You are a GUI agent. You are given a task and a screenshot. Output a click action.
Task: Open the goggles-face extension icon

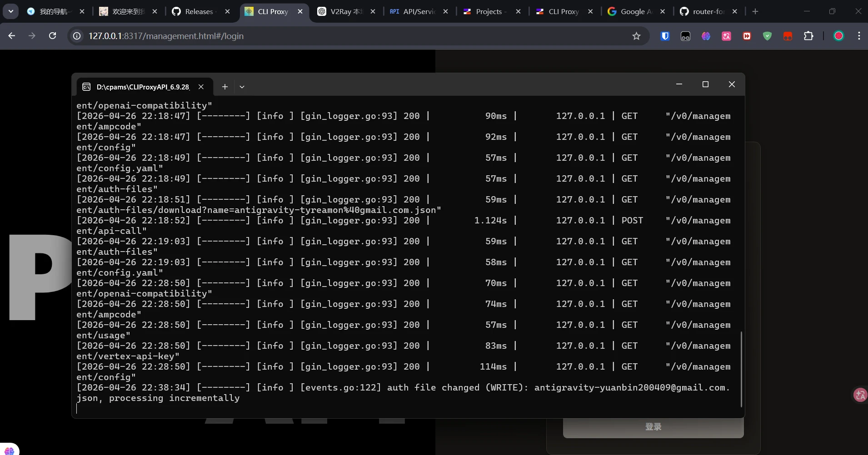point(685,36)
